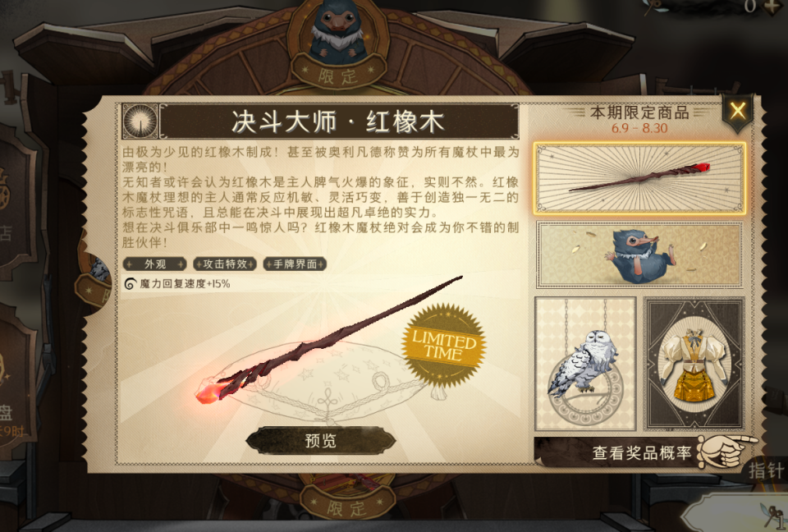
Task: Select the white owl reward thumbnail
Action: click(585, 364)
